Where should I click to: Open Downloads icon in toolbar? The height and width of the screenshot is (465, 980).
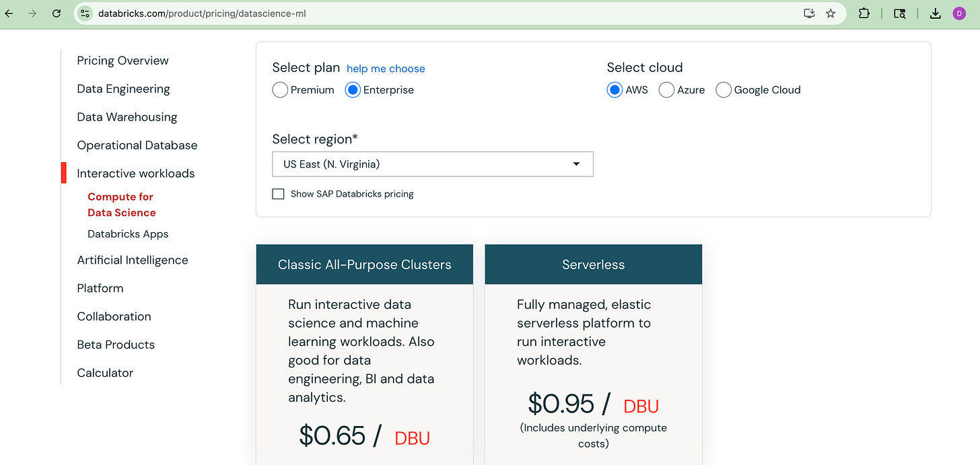tap(936, 13)
